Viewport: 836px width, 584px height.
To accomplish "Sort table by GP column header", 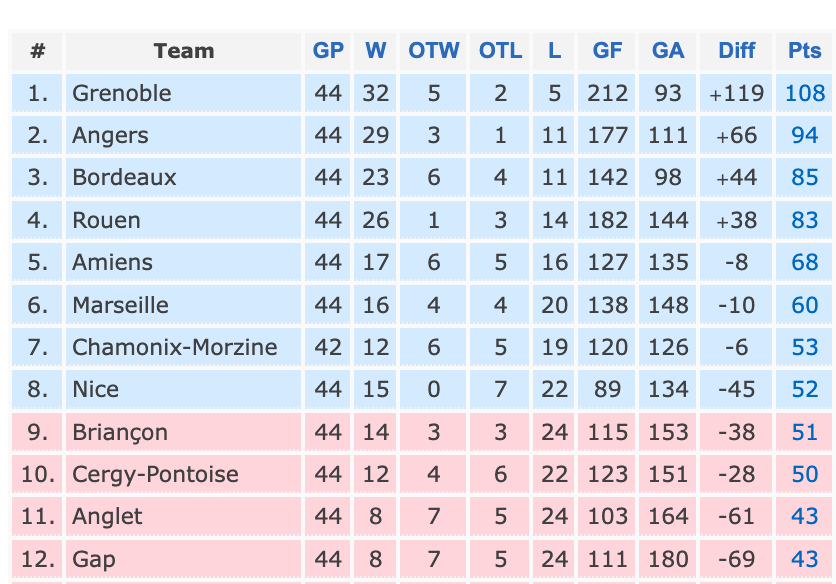I will [328, 51].
